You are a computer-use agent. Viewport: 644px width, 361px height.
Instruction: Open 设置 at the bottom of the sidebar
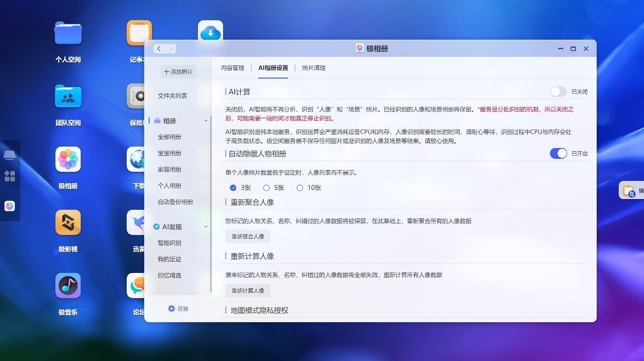point(178,309)
